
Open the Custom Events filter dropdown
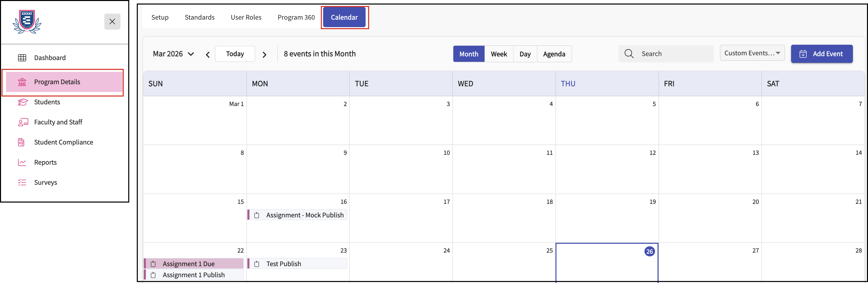point(752,53)
